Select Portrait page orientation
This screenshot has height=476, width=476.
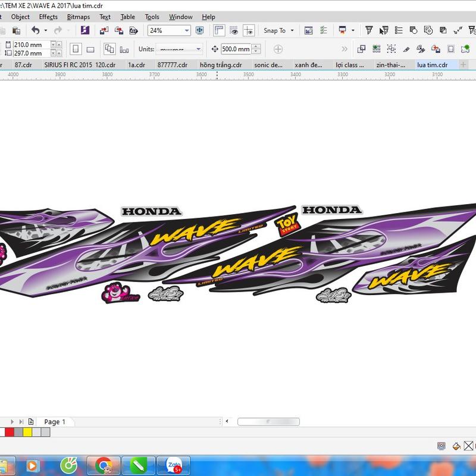(x=76, y=49)
